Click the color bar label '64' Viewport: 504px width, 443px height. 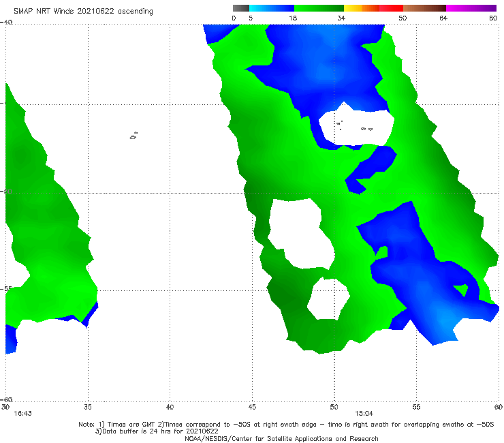tap(443, 18)
